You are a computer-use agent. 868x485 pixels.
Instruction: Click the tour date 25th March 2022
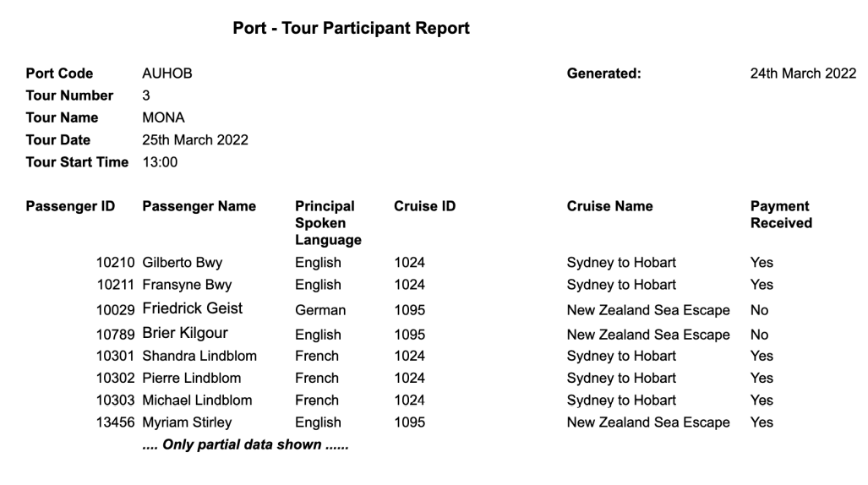pos(195,139)
